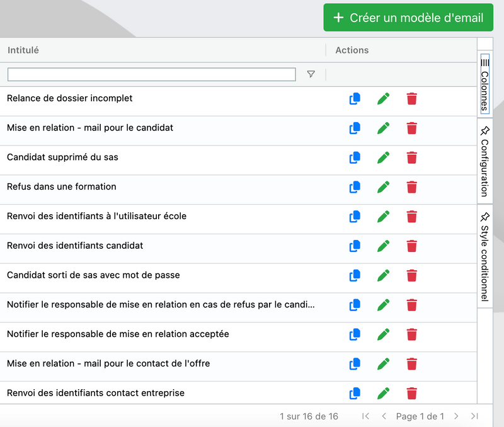Edit 'Renvoi des identifiants contact entreprise'
Image resolution: width=504 pixels, height=427 pixels.
coord(384,394)
